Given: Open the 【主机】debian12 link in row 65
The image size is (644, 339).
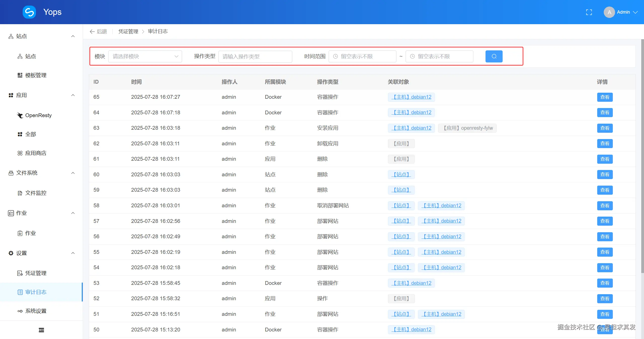Looking at the screenshot, I should click(411, 97).
